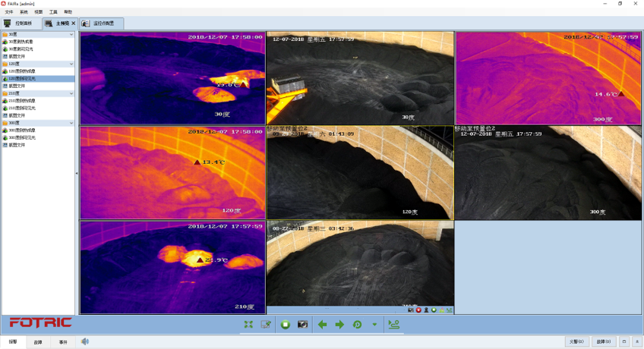The width and height of the screenshot is (644, 349).
Task: Open the 文件 menu
Action: [x=8, y=12]
